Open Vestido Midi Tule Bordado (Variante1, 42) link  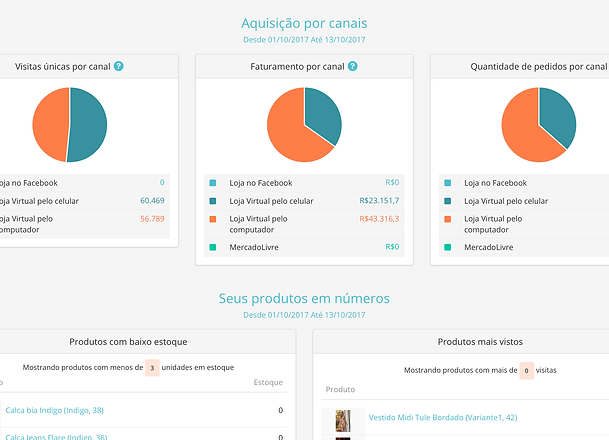[443, 417]
